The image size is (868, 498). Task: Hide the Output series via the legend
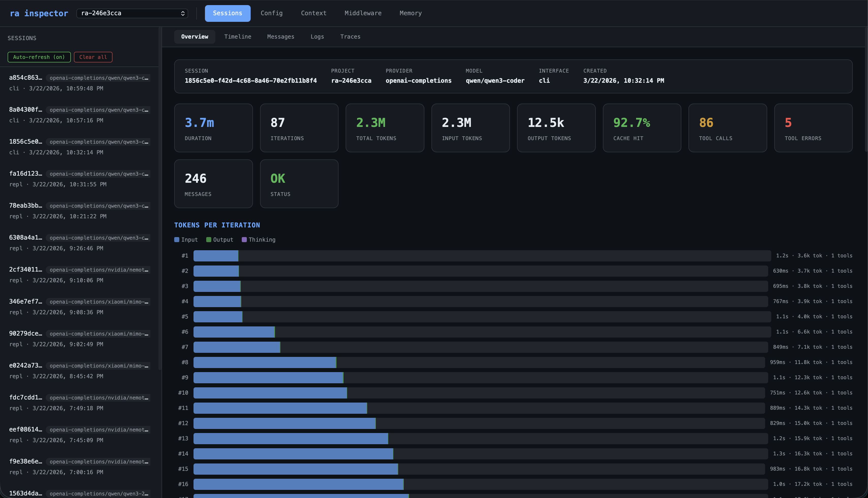(219, 239)
